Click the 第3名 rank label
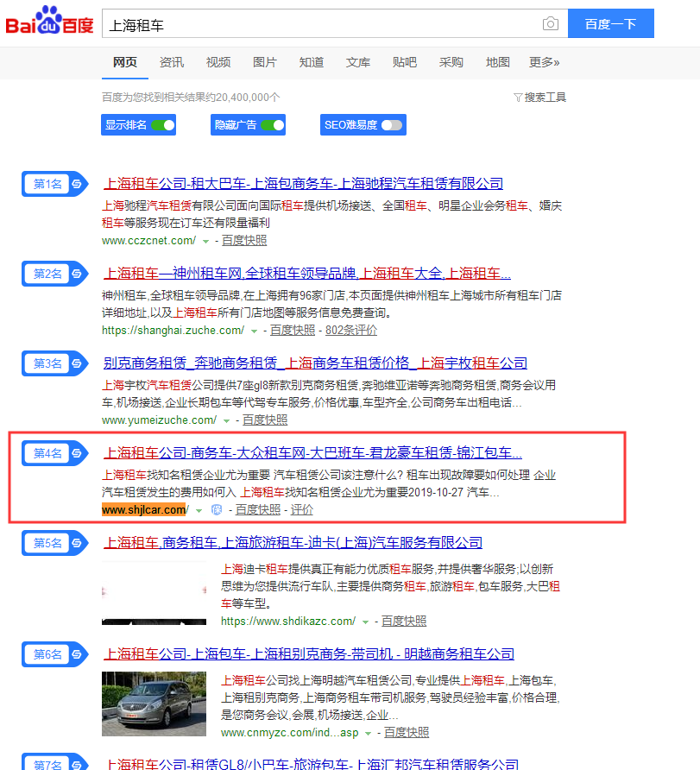The width and height of the screenshot is (700, 770). coord(47,363)
